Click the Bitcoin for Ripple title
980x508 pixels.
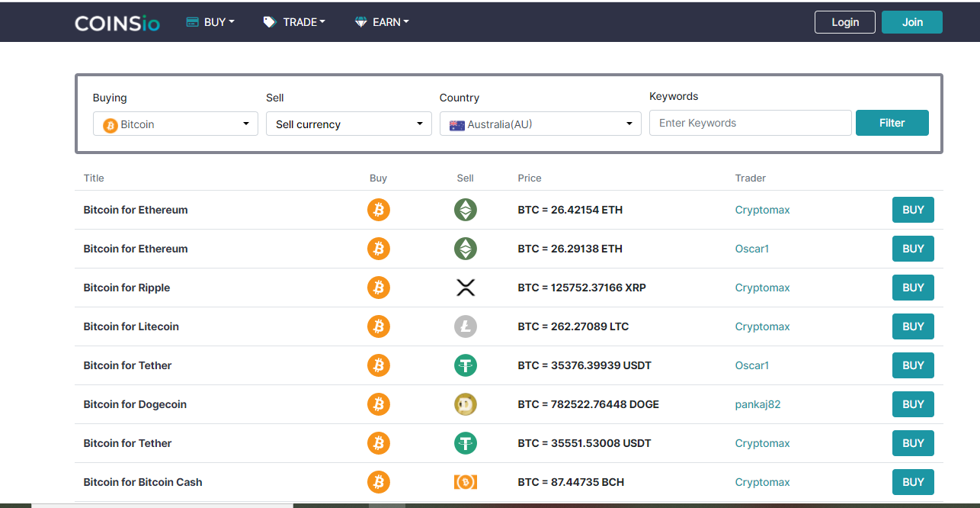tap(127, 288)
